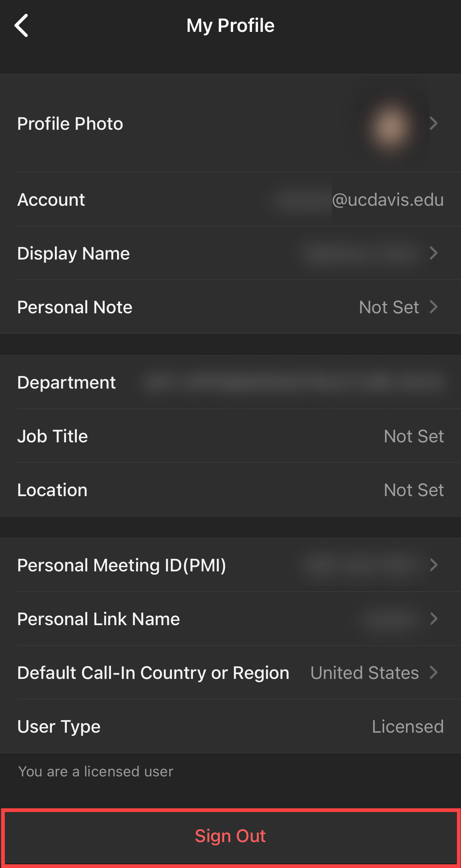Select the Personal Link Name label
The width and height of the screenshot is (461, 868).
(98, 619)
